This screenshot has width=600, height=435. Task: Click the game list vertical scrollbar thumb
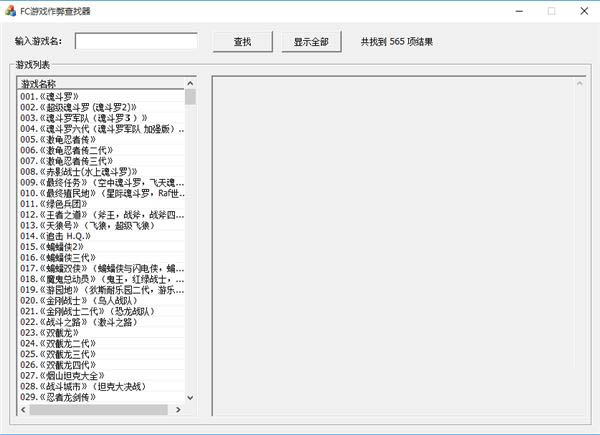point(190,97)
